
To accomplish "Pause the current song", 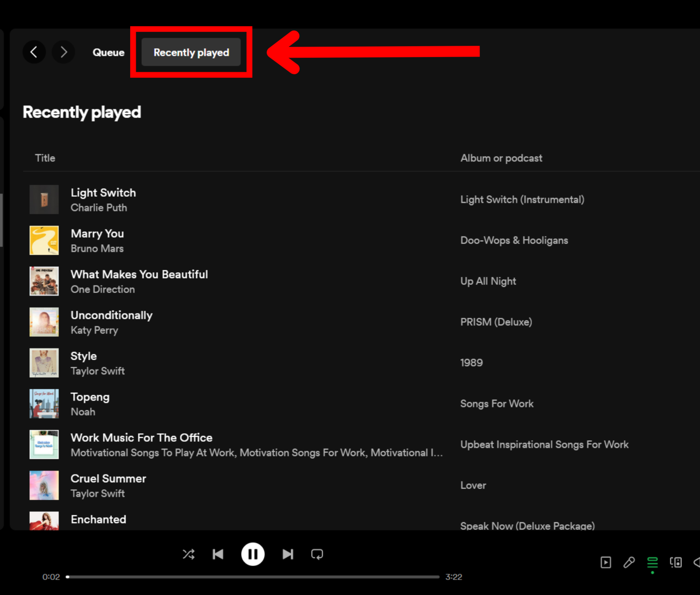I will 253,554.
